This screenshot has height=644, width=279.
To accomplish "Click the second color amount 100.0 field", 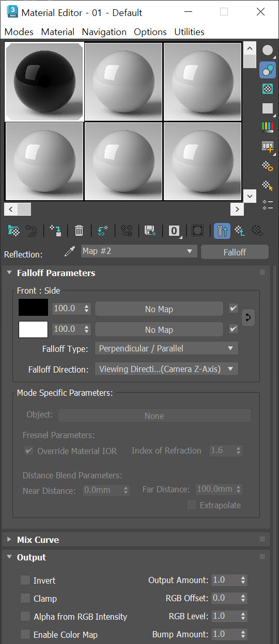I will tap(67, 329).
